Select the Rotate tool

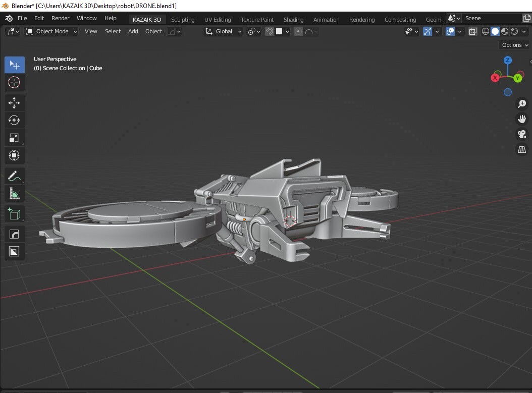tap(14, 120)
